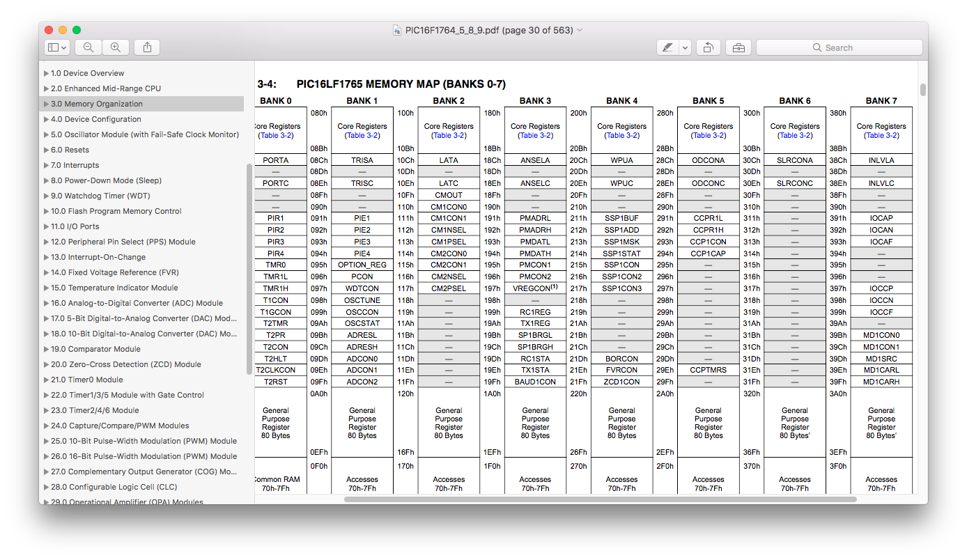Open highlight color dropdown arrow
Screen dimensions: 967x560
(x=686, y=47)
